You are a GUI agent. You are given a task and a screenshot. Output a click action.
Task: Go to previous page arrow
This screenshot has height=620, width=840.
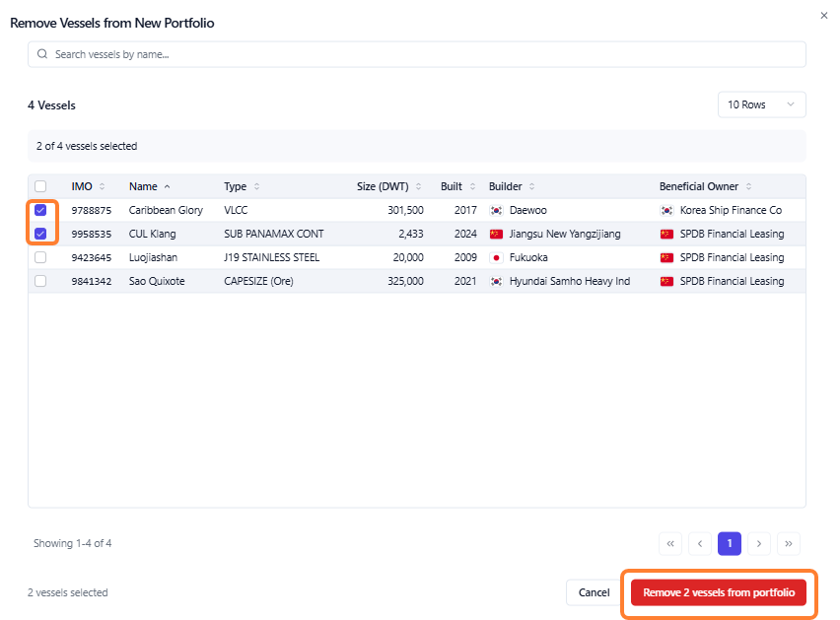click(700, 543)
